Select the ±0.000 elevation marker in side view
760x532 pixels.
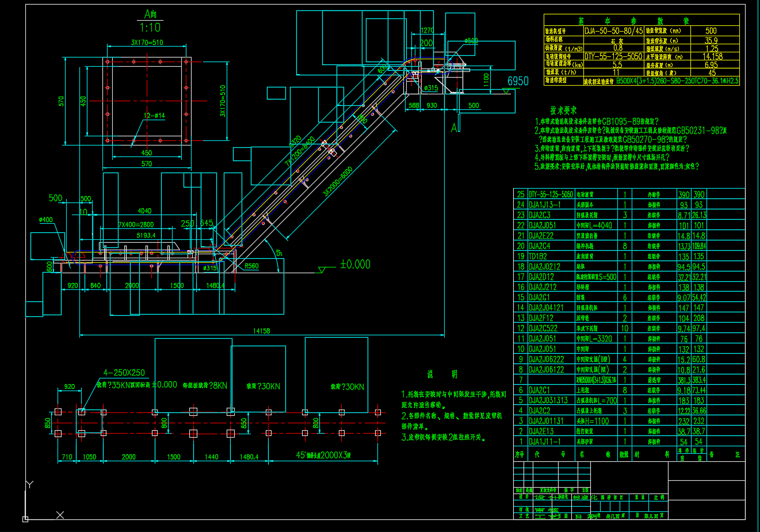tap(355, 265)
